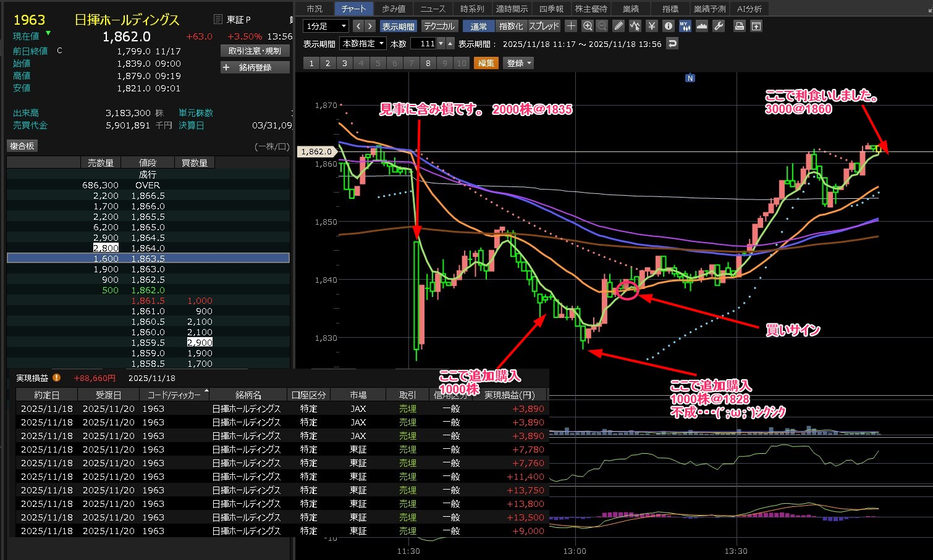Switch chart mode to 指数化
This screenshot has width=933, height=560.
click(x=511, y=26)
